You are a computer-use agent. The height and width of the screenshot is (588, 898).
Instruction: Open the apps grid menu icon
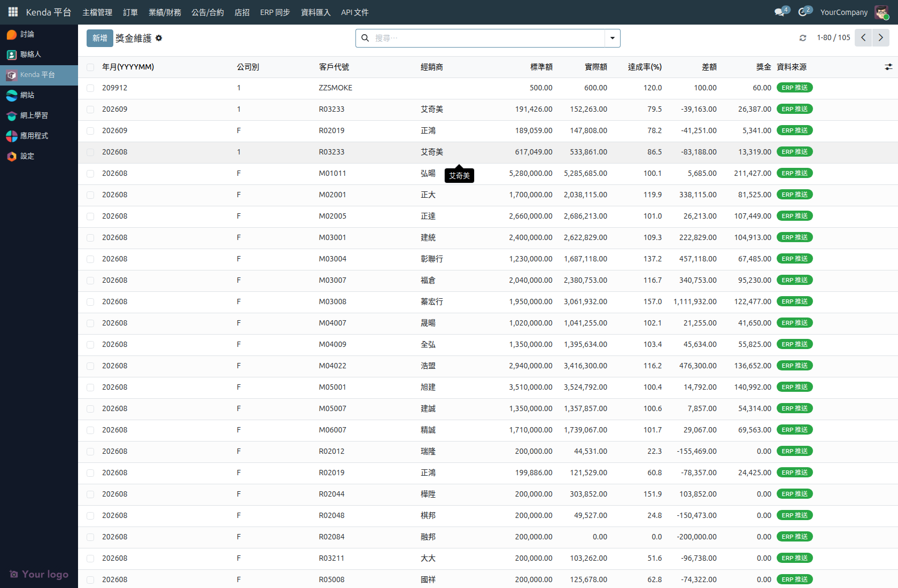point(13,12)
